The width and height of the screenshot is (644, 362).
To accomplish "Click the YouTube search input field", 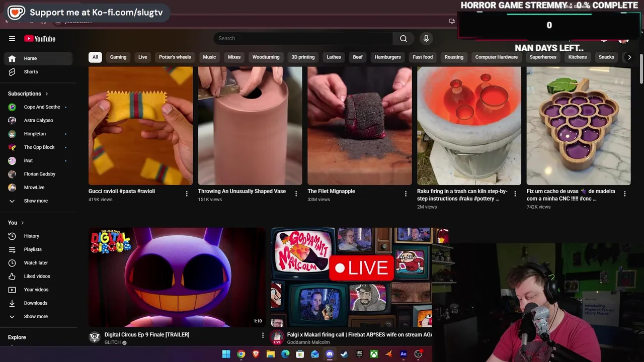I will point(303,39).
